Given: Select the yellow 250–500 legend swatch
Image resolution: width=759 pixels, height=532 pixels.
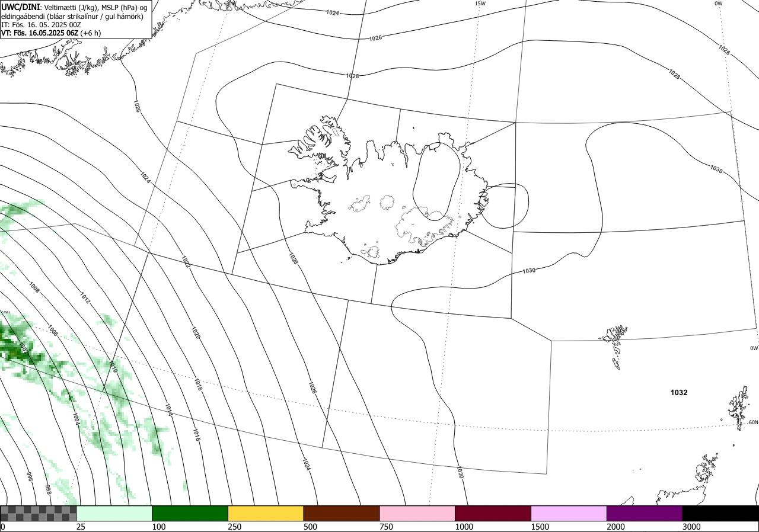Looking at the screenshot, I should (266, 513).
